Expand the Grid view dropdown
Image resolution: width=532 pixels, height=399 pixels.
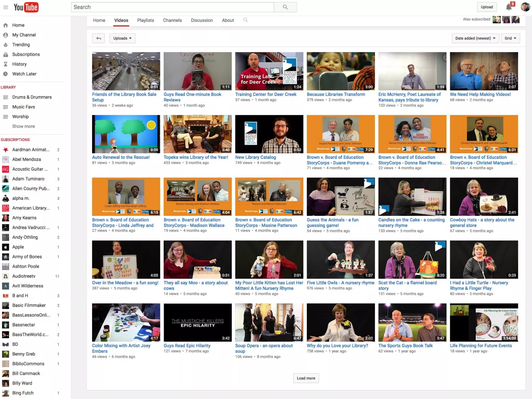click(x=510, y=38)
